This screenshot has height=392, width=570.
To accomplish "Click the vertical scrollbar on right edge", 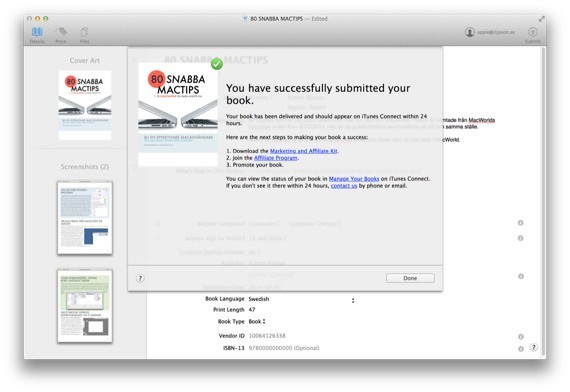I will 543,202.
